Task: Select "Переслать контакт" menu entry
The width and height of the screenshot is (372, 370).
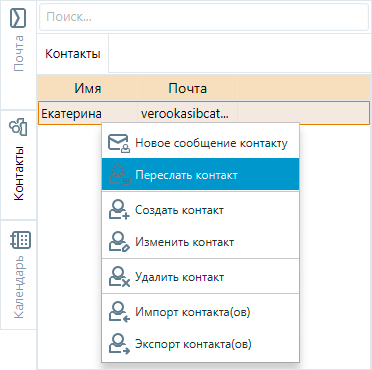Action: click(x=200, y=175)
